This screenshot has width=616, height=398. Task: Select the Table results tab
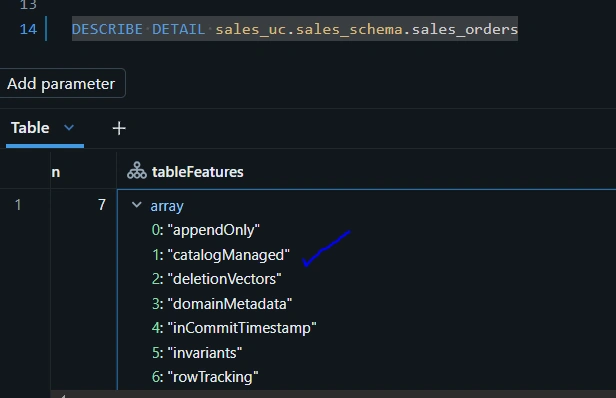point(30,128)
